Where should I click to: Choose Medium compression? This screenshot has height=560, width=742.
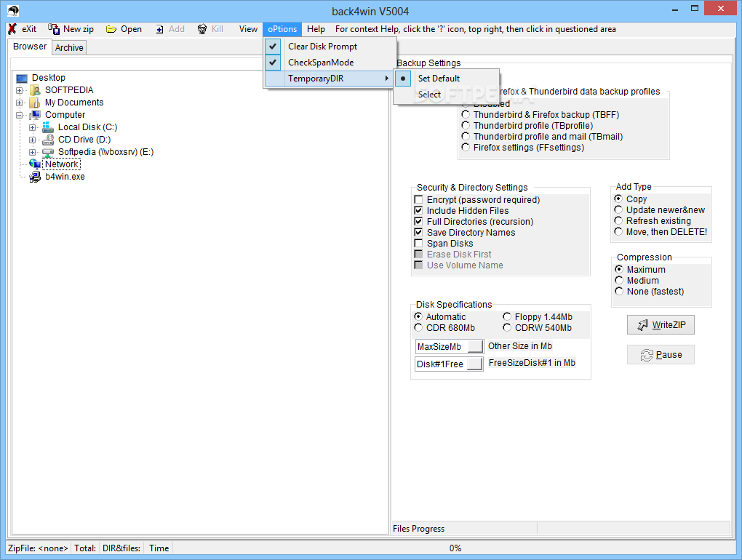click(x=619, y=280)
